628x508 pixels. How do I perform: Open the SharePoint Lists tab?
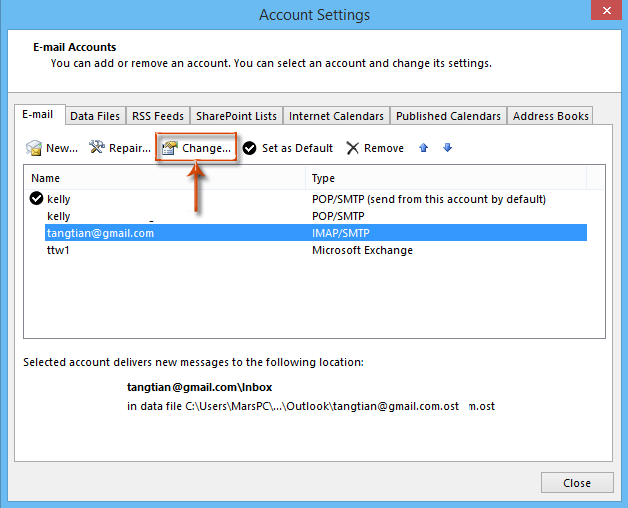coord(236,116)
